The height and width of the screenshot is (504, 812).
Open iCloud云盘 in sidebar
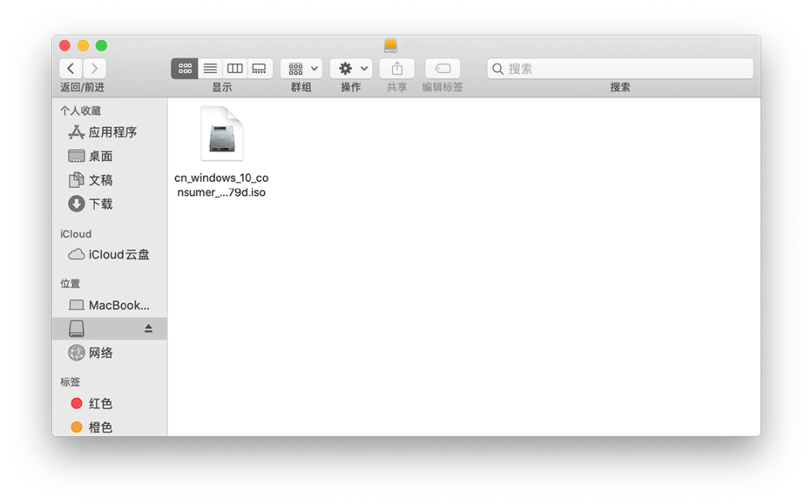109,255
